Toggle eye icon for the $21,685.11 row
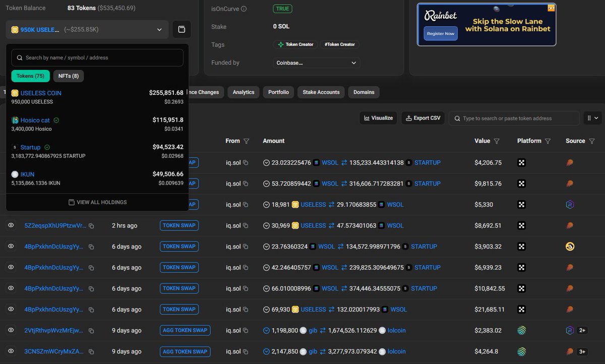 11,309
